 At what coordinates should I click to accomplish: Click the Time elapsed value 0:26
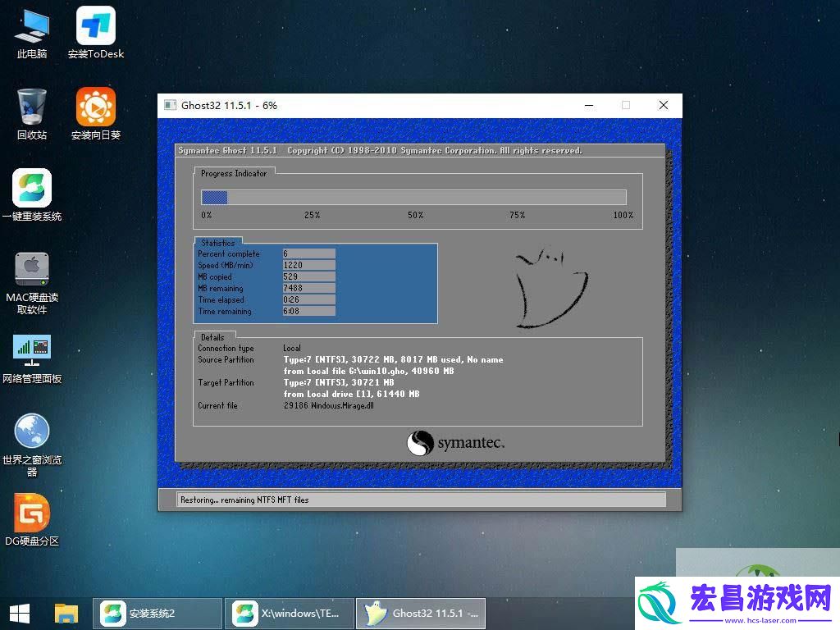coord(308,299)
